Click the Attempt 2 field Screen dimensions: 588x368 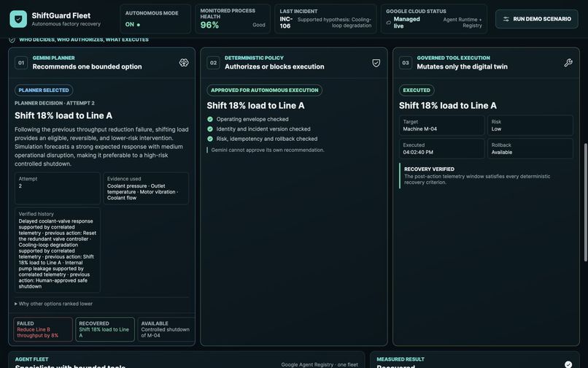pos(58,188)
